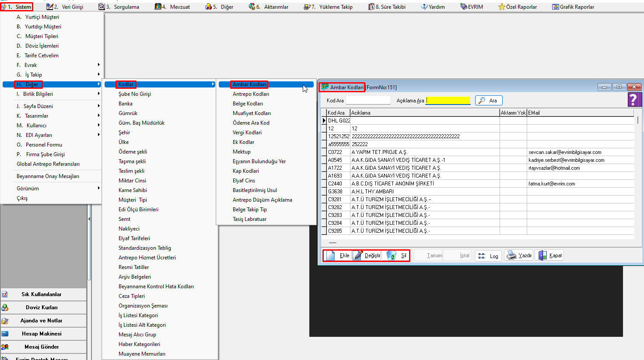Image resolution: width=644 pixels, height=360 pixels.
Task: Click the Log button icon
Action: pos(482,255)
